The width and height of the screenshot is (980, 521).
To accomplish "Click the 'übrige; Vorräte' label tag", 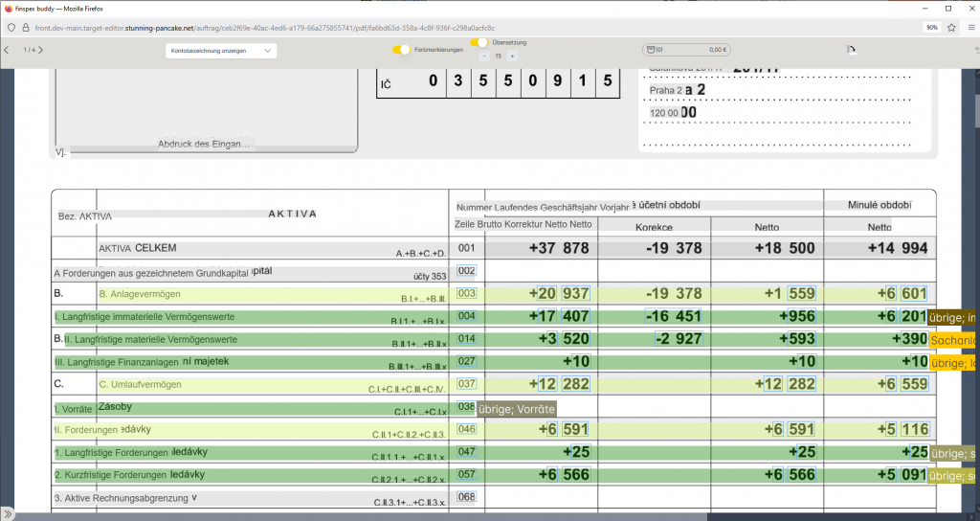I will point(516,409).
